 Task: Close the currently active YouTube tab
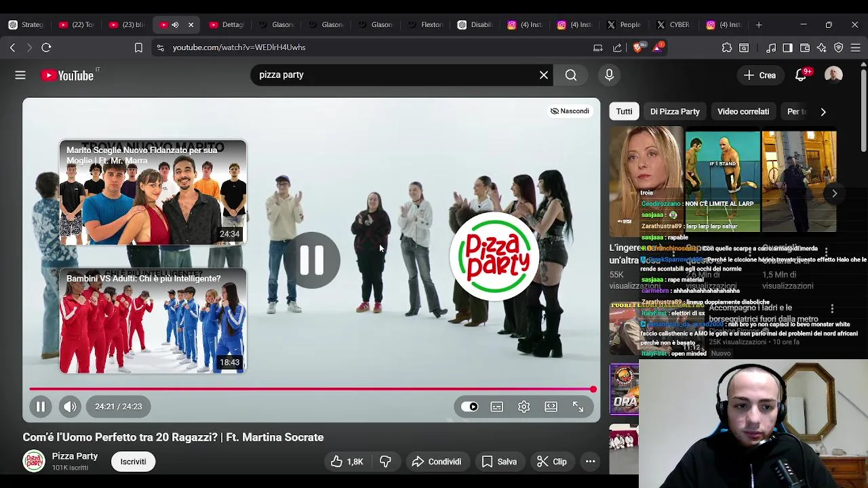[x=191, y=24]
